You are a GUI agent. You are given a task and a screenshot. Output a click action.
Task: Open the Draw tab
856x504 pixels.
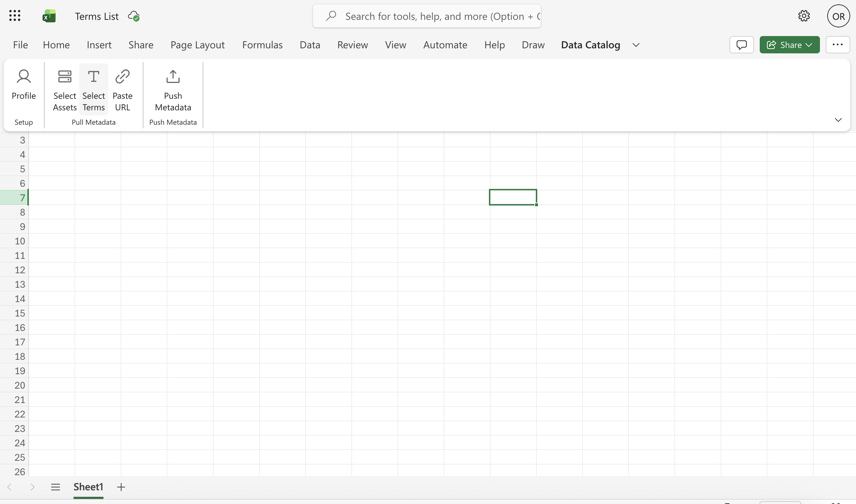(x=533, y=45)
